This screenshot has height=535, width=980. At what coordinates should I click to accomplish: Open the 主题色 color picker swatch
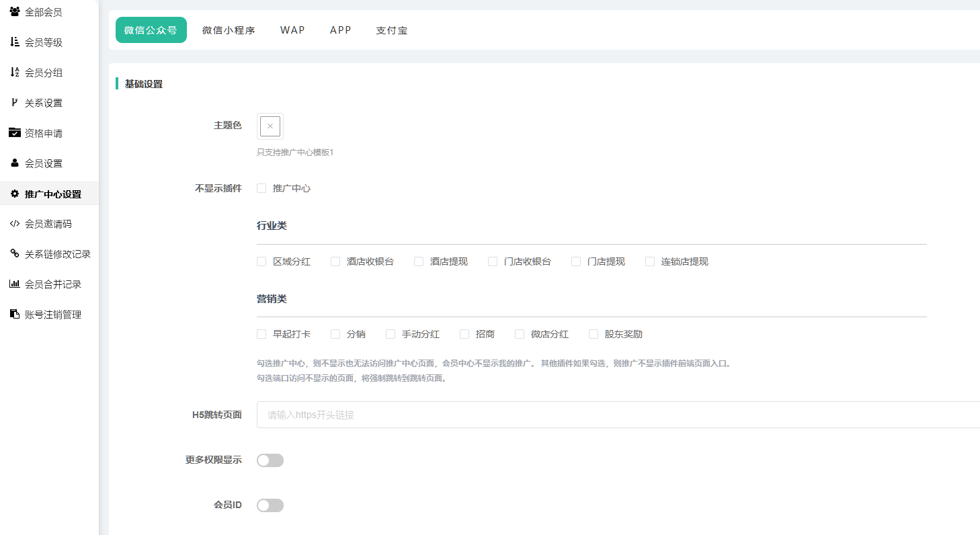click(270, 126)
